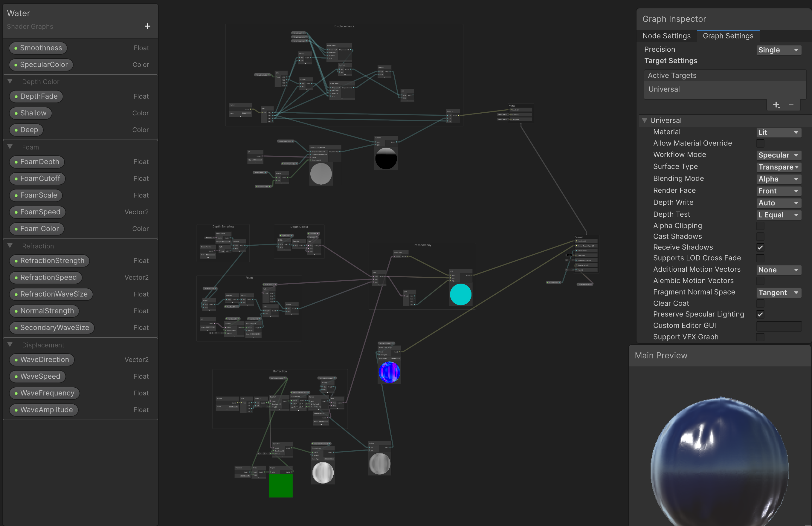Collapse the Displacement category
The width and height of the screenshot is (812, 526).
pyautogui.click(x=10, y=345)
